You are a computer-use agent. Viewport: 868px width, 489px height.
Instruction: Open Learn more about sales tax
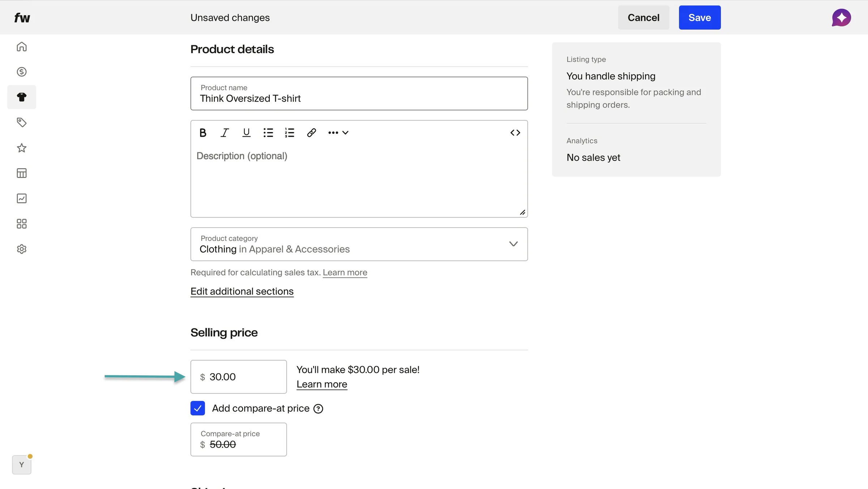coord(345,272)
